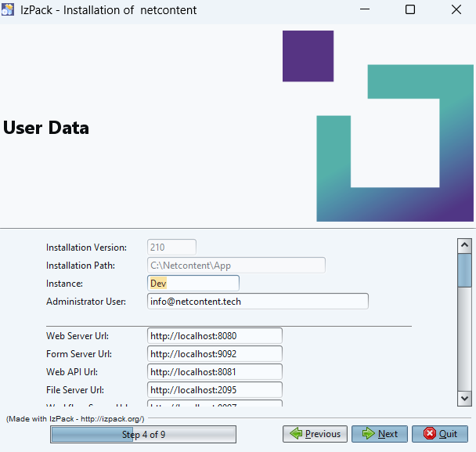Click the 'Administrator User:' label

click(86, 302)
